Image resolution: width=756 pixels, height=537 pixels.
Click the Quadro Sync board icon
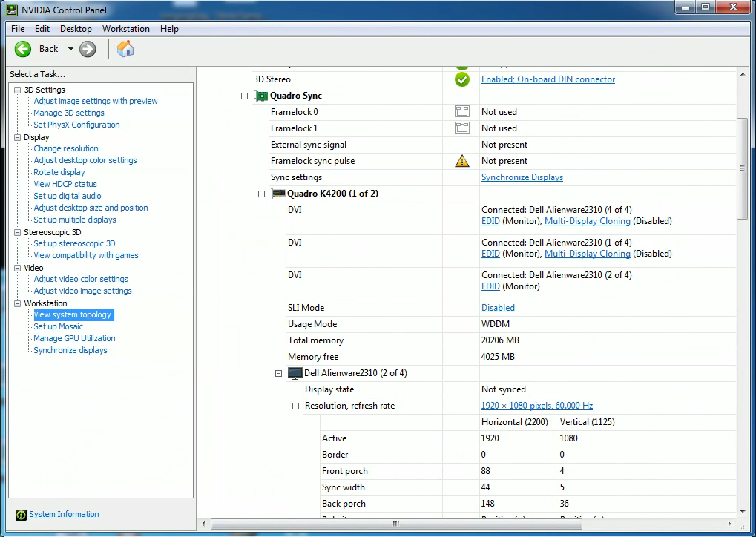click(261, 96)
